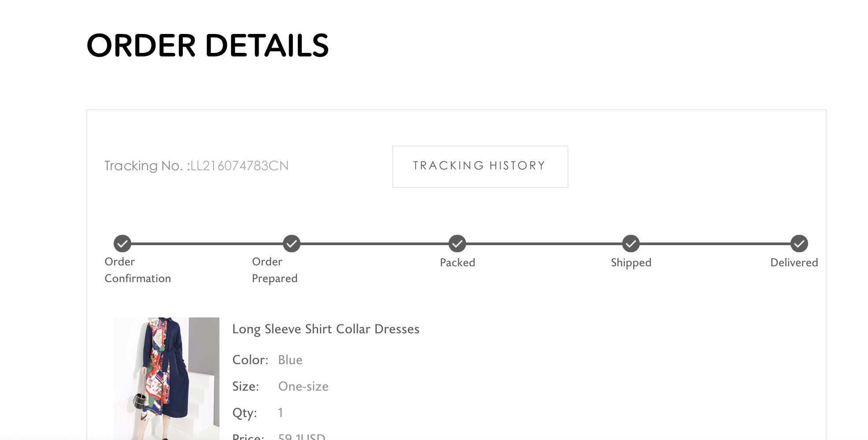868x440 pixels.
Task: Click the Blue color value
Action: click(290, 360)
